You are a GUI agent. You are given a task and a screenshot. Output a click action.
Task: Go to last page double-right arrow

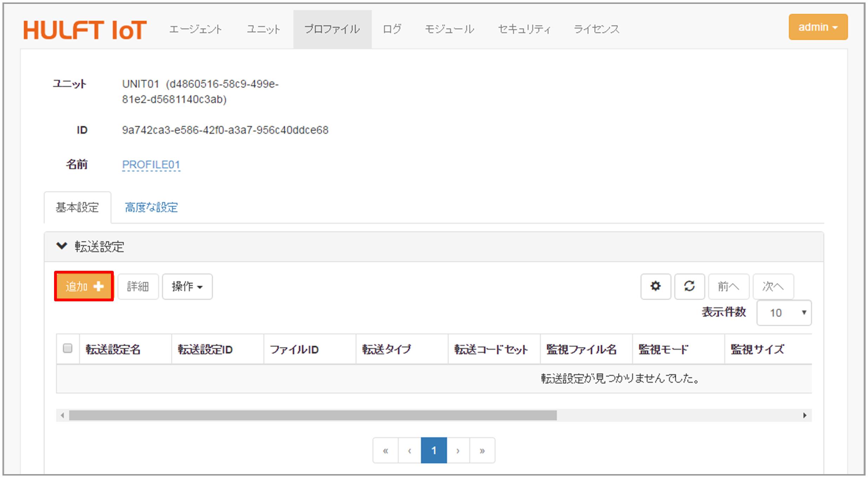pos(482,450)
